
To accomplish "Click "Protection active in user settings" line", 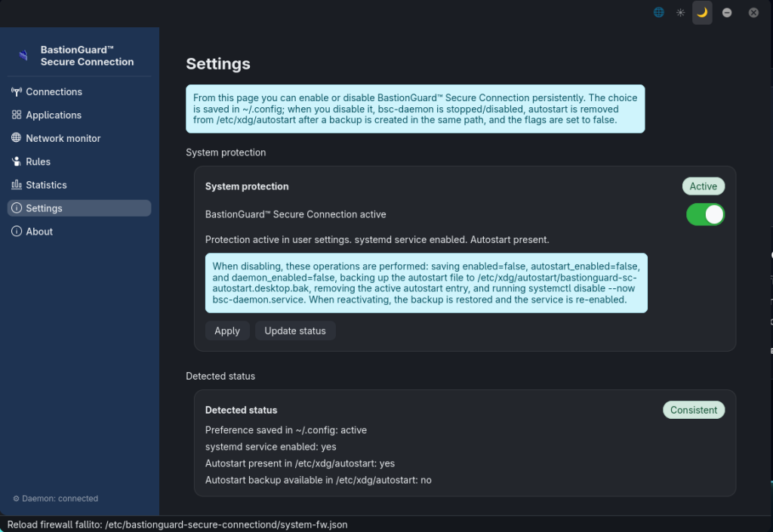I will pos(377,240).
